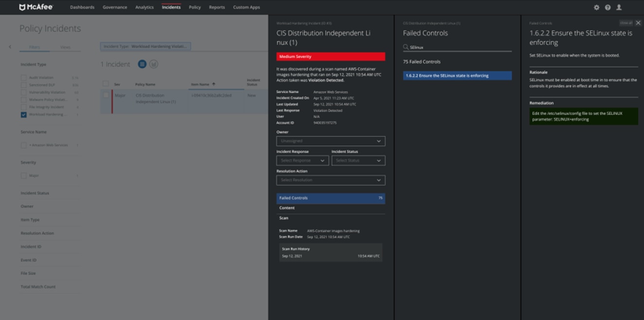Close the control detail panel with X
644x320 pixels.
[638, 23]
